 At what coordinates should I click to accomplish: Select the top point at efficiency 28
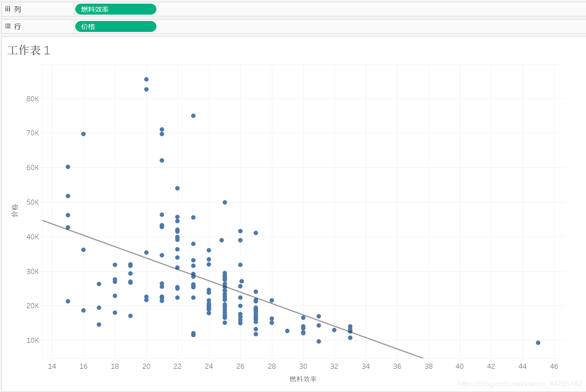coord(272,300)
